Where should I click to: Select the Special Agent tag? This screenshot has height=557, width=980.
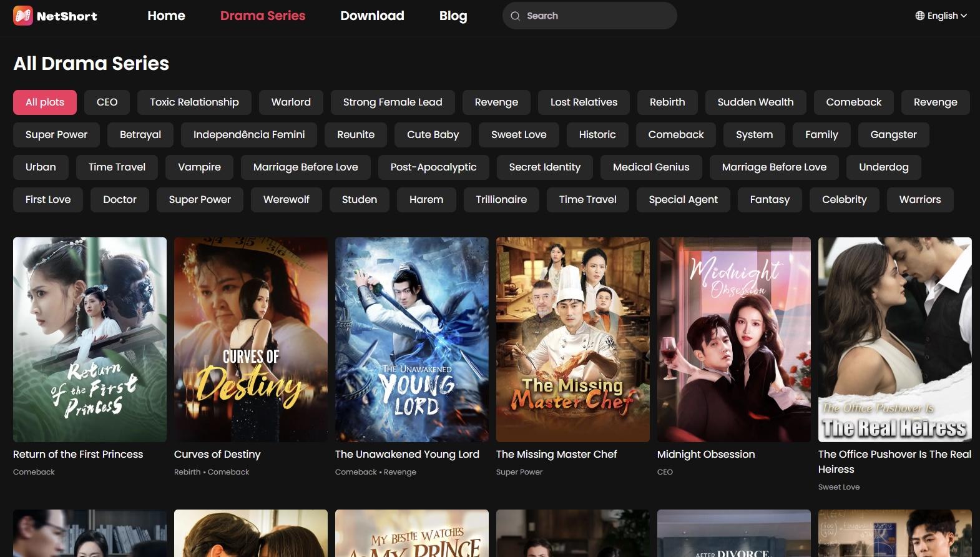pyautogui.click(x=684, y=200)
